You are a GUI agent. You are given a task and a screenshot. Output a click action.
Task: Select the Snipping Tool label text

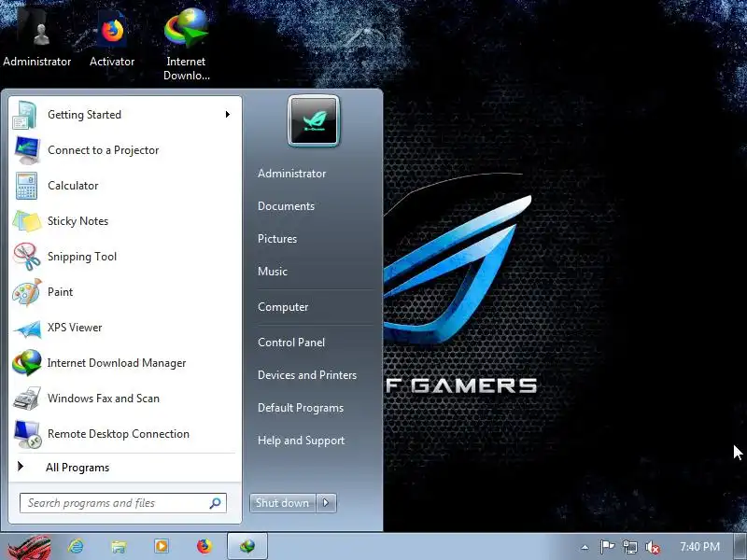(x=82, y=257)
